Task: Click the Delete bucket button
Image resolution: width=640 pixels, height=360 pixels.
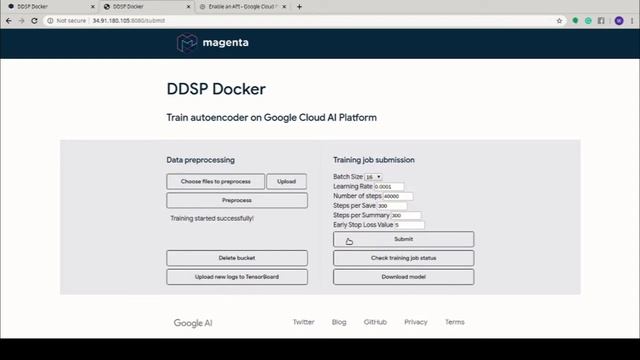Action: (237, 258)
